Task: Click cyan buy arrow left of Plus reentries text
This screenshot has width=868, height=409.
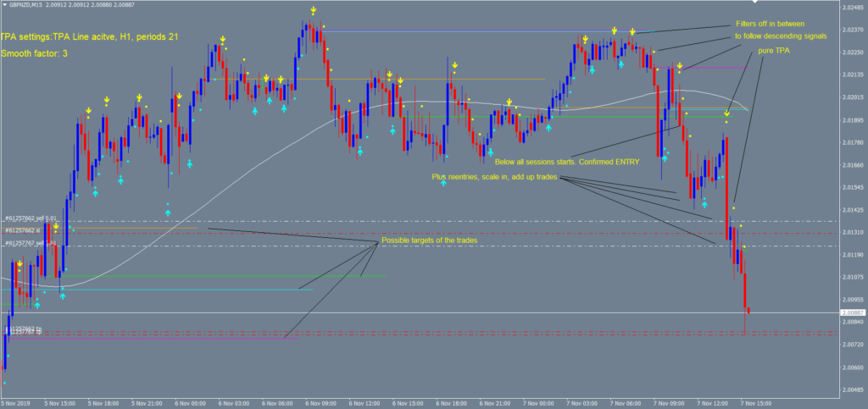Action: point(442,182)
